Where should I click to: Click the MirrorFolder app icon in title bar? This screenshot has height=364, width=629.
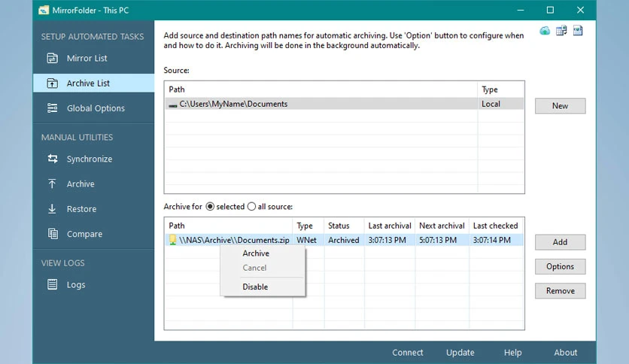(44, 10)
